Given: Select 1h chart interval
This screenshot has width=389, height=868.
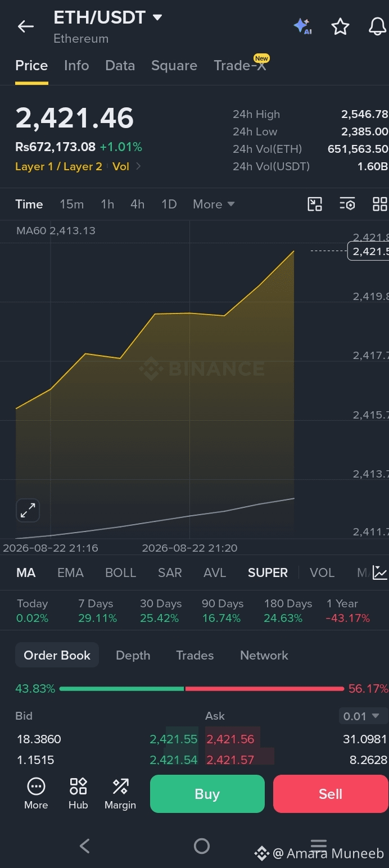Looking at the screenshot, I should (107, 204).
